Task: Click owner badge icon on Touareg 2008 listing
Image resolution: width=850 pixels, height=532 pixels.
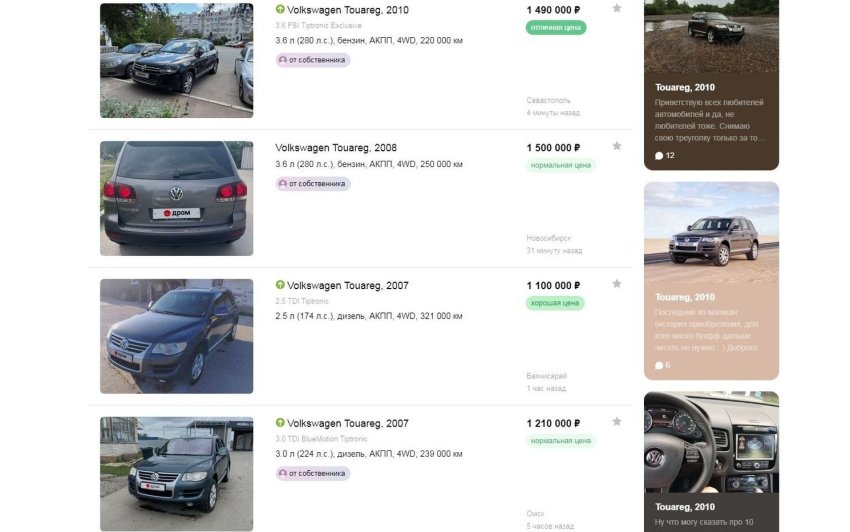Action: (283, 184)
